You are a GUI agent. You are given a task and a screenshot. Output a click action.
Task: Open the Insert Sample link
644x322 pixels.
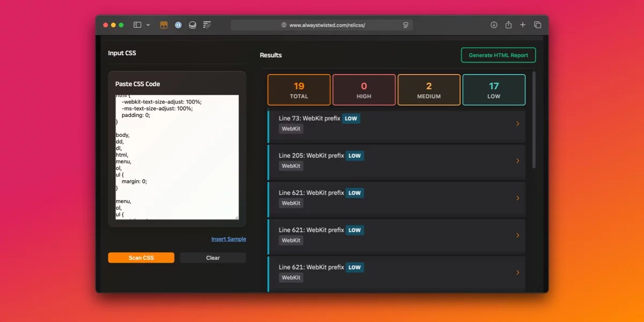[229, 239]
